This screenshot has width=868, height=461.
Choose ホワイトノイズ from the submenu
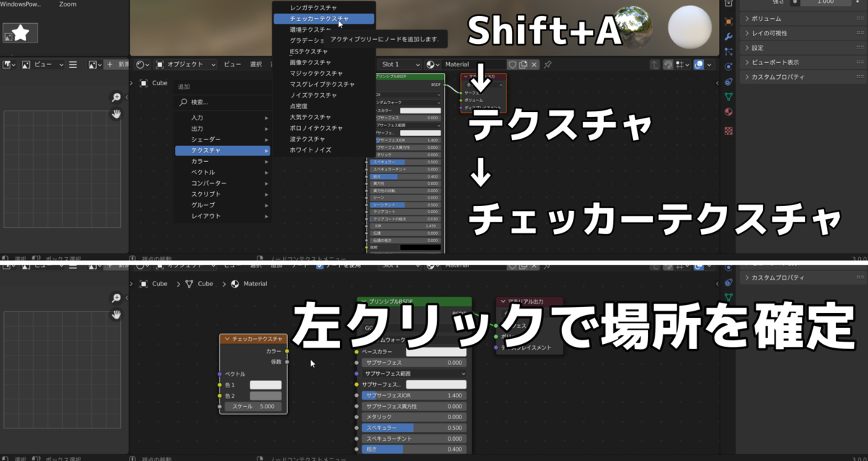(x=324, y=150)
